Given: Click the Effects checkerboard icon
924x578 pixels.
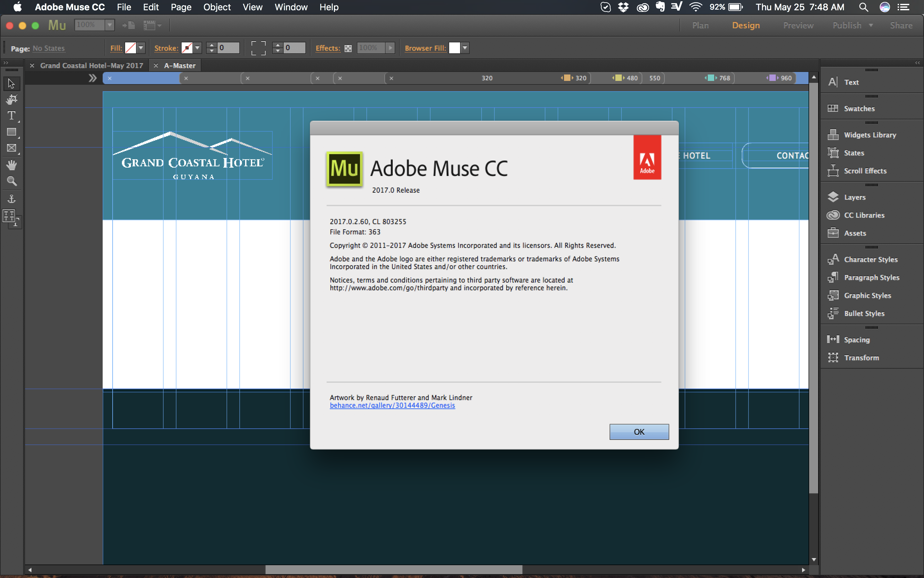Looking at the screenshot, I should (348, 48).
